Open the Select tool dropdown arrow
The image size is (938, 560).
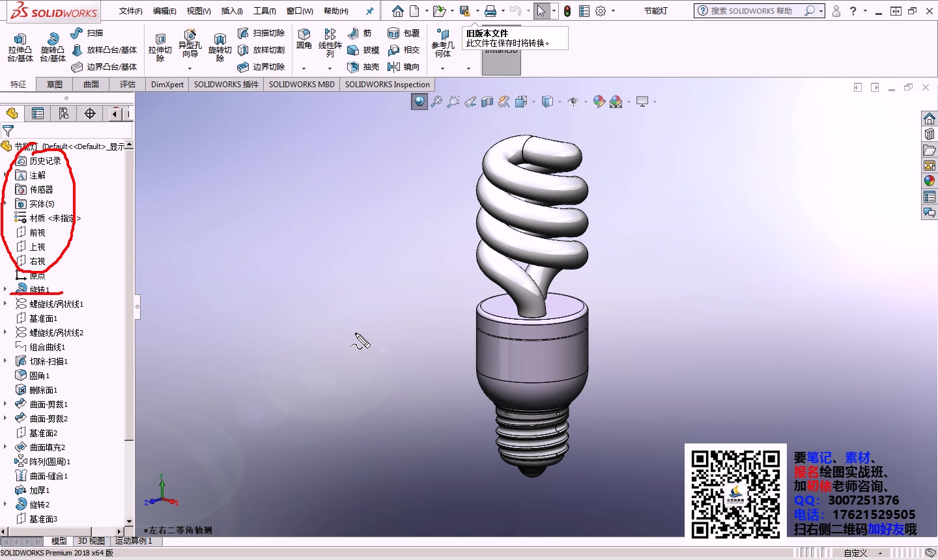(x=554, y=11)
